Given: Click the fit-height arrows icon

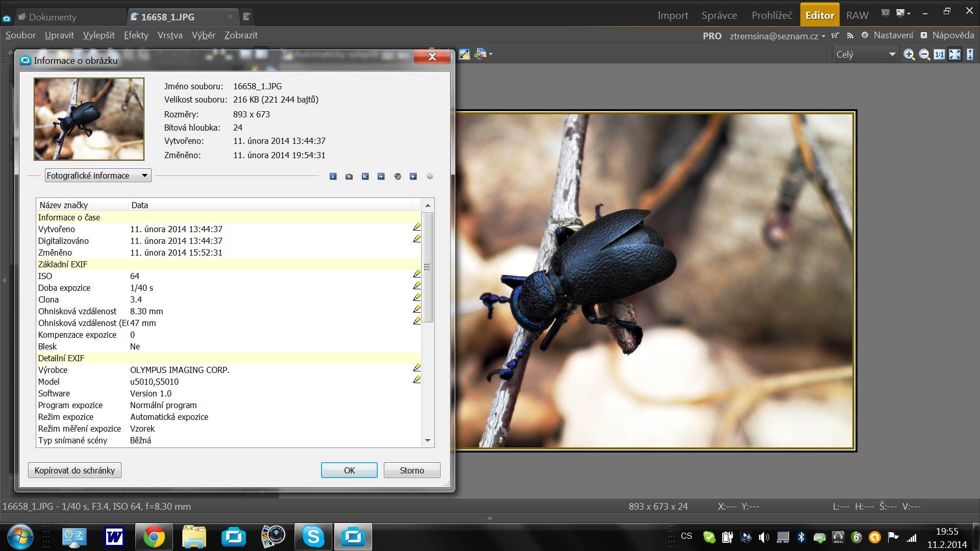Looking at the screenshot, I should (x=970, y=55).
